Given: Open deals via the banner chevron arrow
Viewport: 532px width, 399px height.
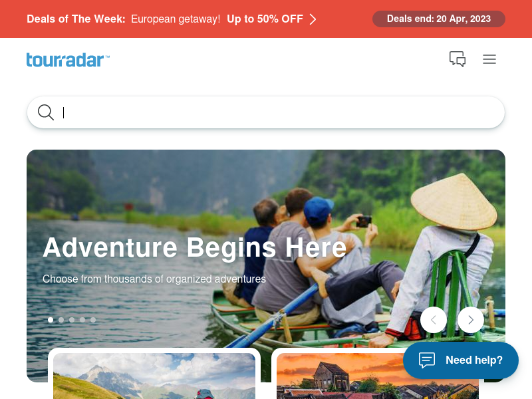Looking at the screenshot, I should pyautogui.click(x=313, y=19).
